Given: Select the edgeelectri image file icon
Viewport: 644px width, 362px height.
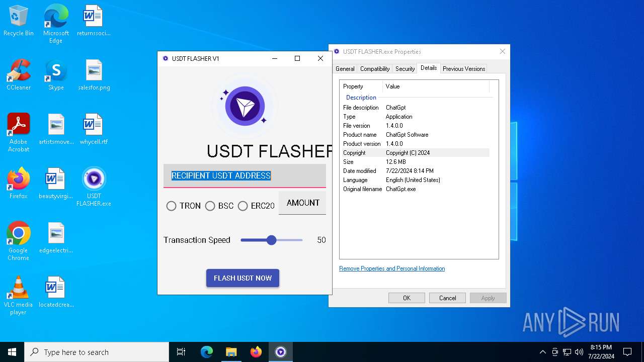Looking at the screenshot, I should [56, 238].
